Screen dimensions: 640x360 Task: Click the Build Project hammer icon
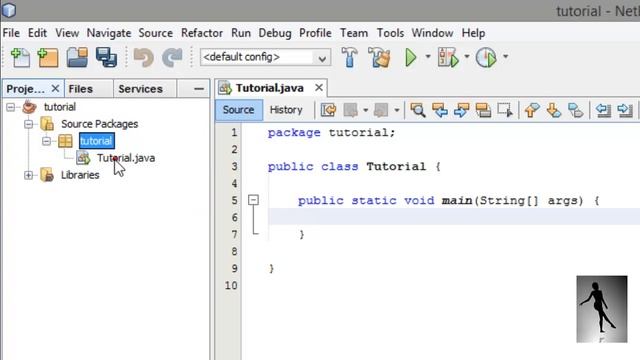(349, 57)
